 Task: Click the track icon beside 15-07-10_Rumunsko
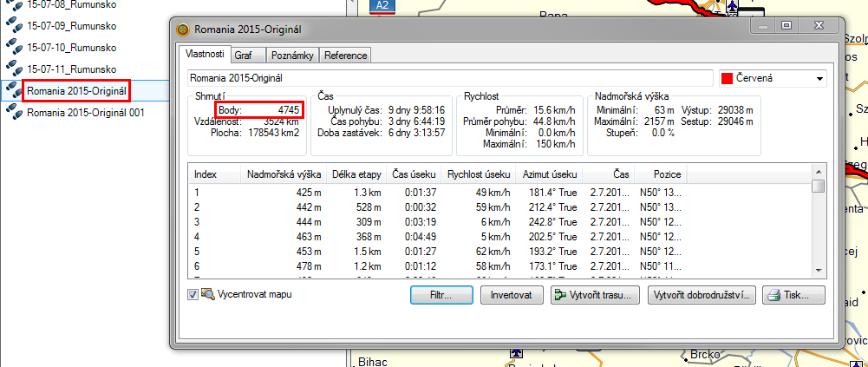14,47
